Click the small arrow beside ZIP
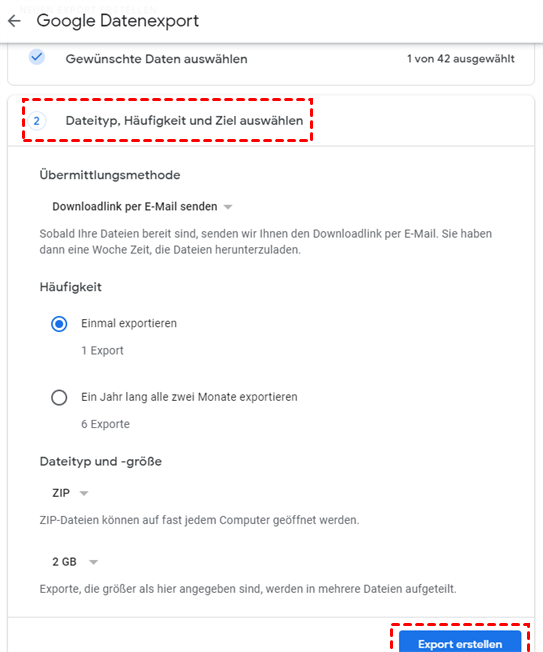 click(84, 493)
